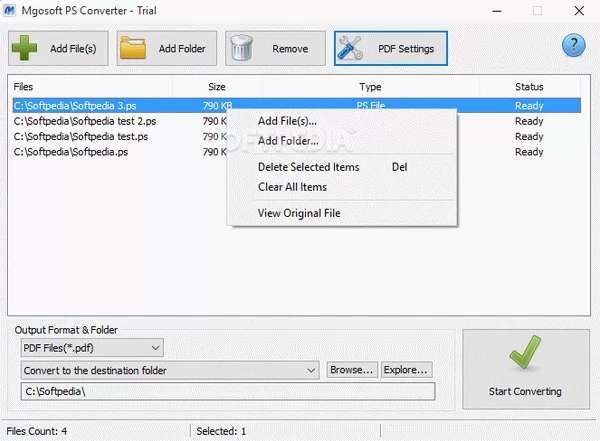Click Files Count: 4 in status bar
Viewport: 600px width, 441px height.
[37, 431]
